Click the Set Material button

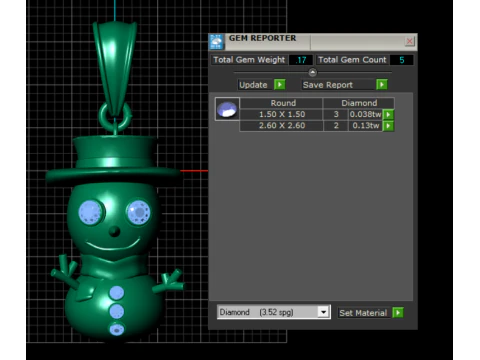coord(363,313)
